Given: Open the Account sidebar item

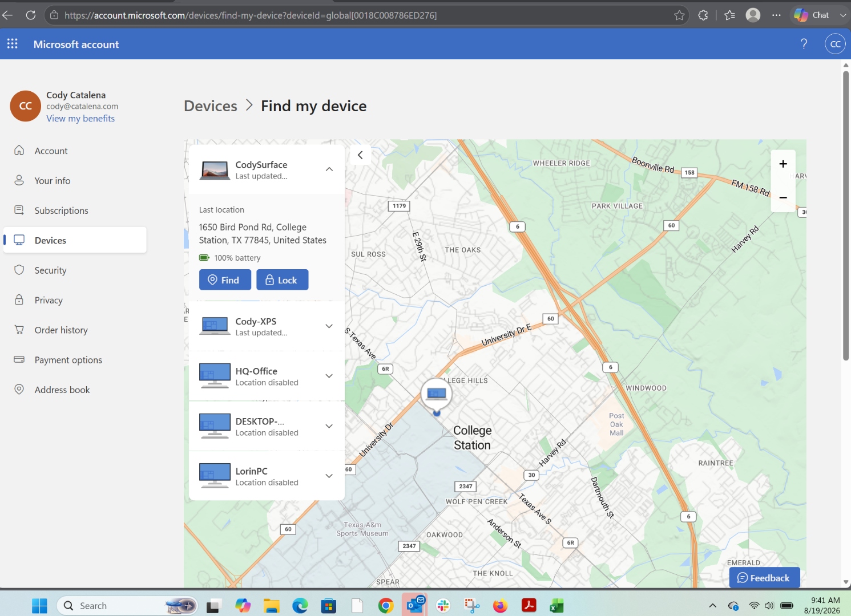Looking at the screenshot, I should [75, 151].
